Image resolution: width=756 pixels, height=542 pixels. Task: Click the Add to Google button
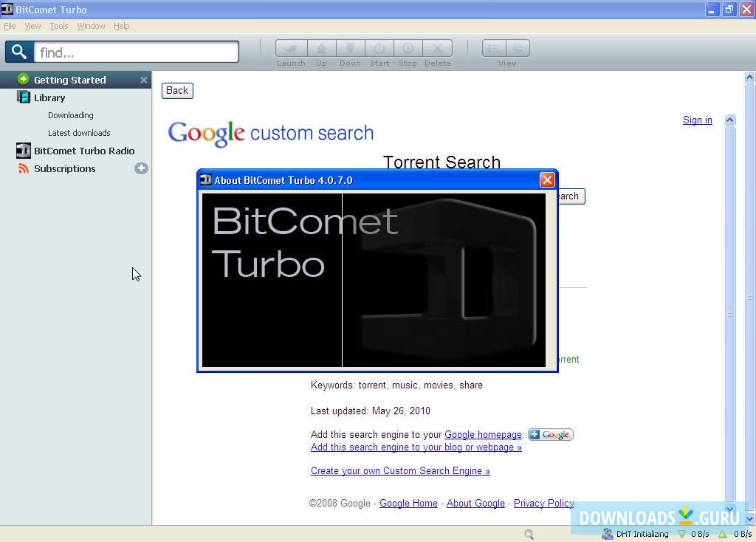point(551,434)
